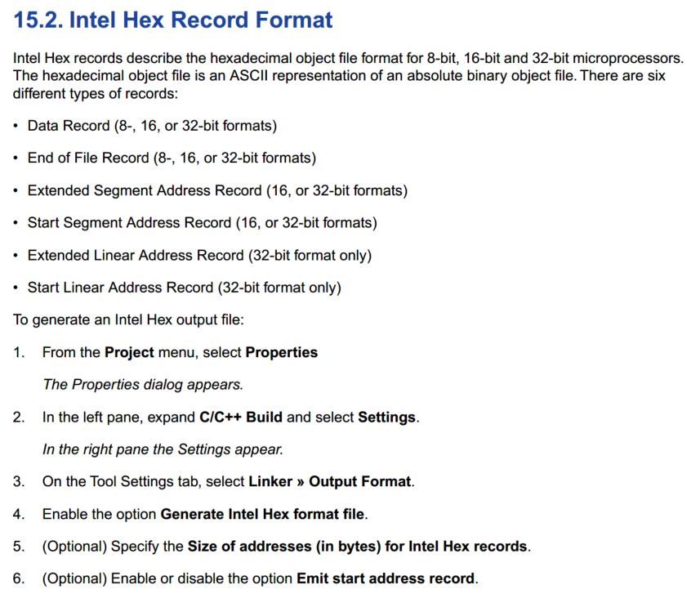The image size is (700, 594).
Task: Click the "15.2. Intel Hex Record Format" heading
Action: coord(173,20)
